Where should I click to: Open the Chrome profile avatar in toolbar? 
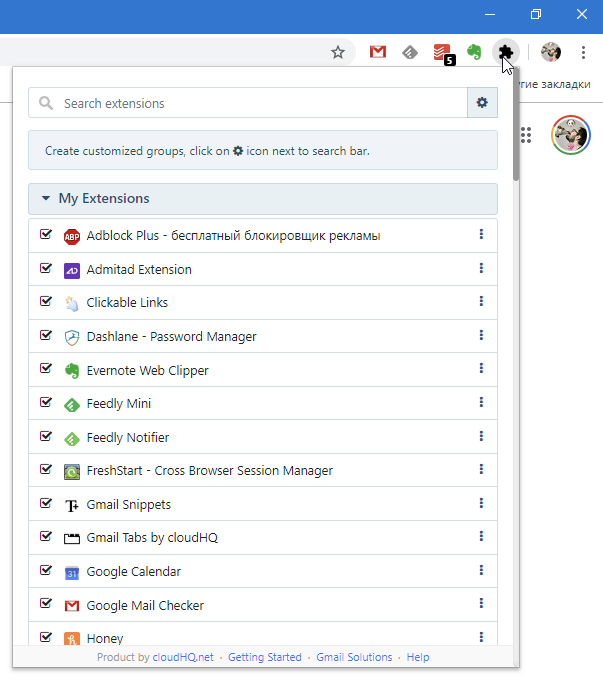click(x=551, y=52)
